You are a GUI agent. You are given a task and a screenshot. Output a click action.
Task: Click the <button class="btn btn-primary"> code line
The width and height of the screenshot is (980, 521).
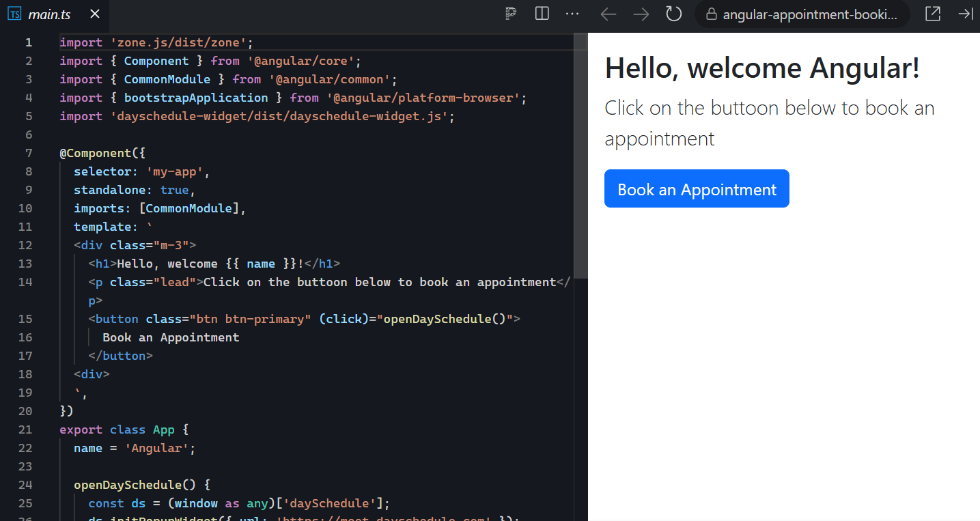(x=304, y=319)
